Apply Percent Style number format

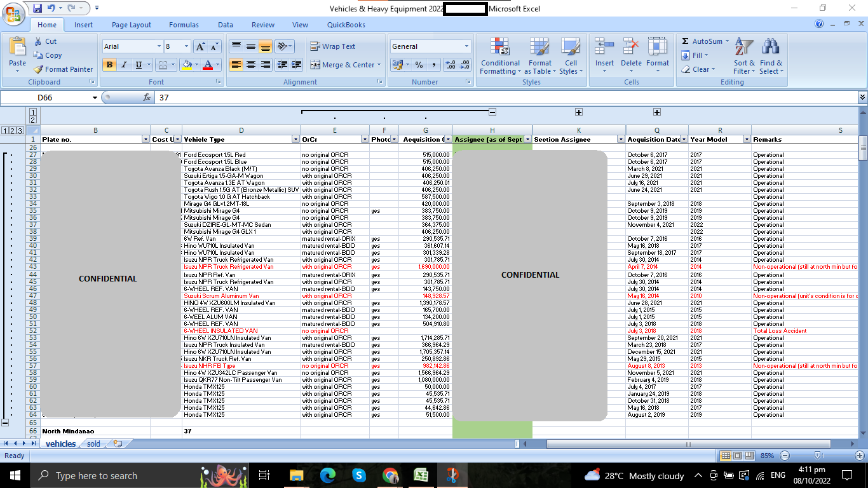(419, 65)
